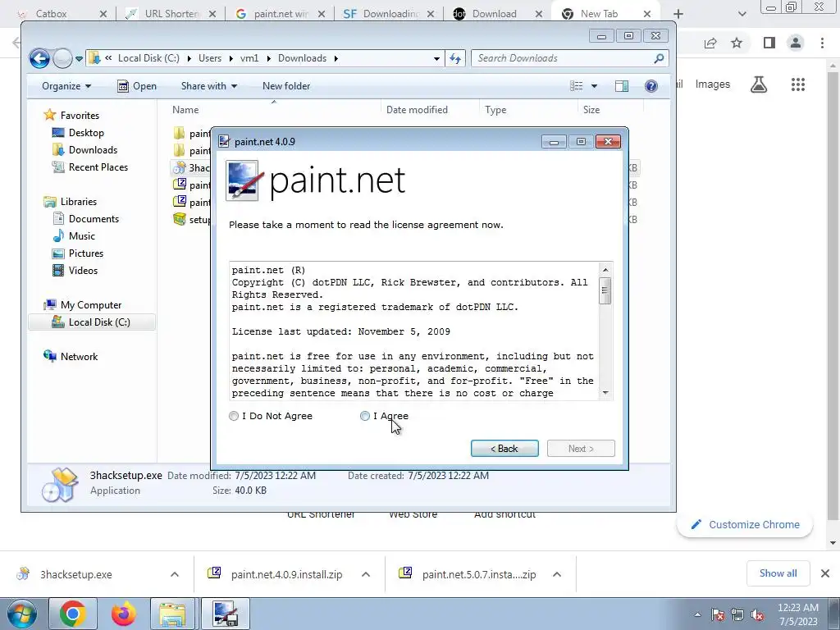
Task: Open Google apps grid icon
Action: (x=797, y=84)
